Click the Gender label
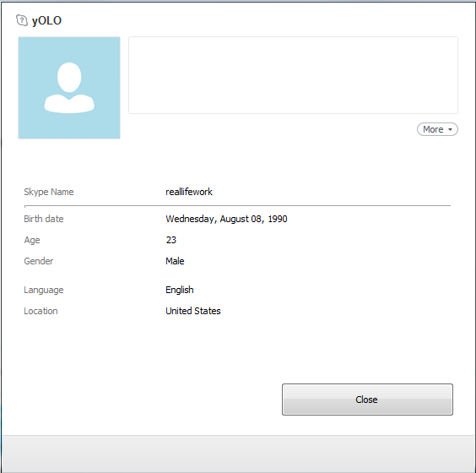This screenshot has width=476, height=473. point(39,261)
